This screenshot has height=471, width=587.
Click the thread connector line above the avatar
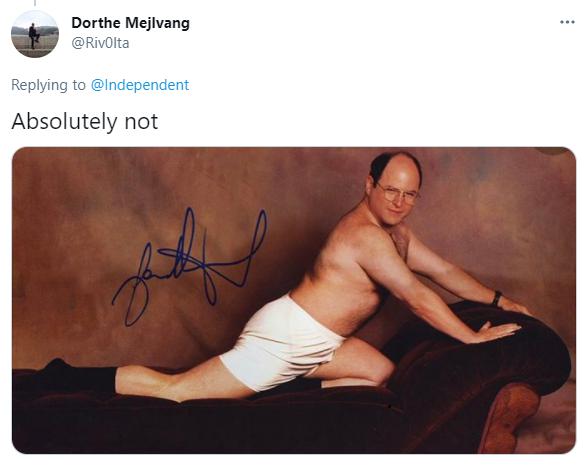click(x=35, y=3)
